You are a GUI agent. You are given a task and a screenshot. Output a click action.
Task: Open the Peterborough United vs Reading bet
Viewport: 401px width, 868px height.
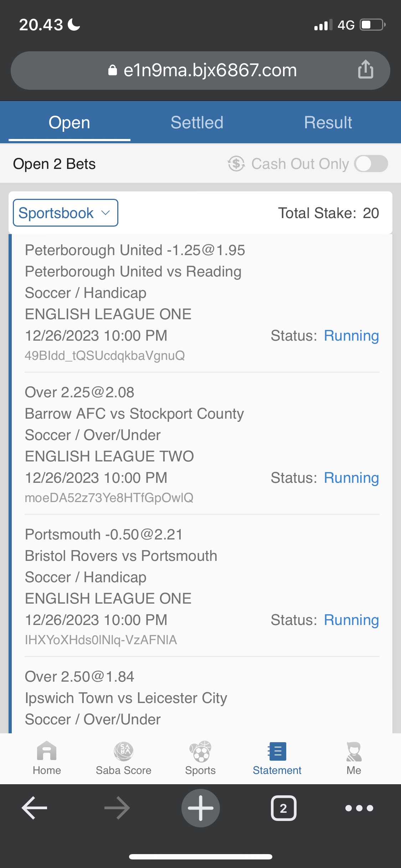click(133, 272)
